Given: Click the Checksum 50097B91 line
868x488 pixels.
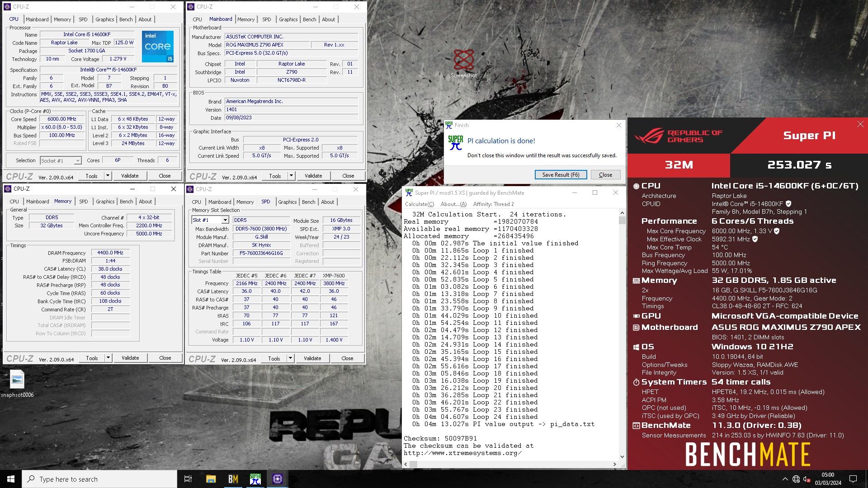Looking at the screenshot, I should pyautogui.click(x=440, y=438).
